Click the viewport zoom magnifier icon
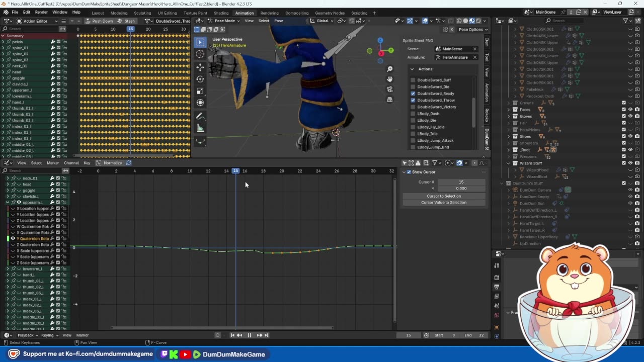This screenshot has height=362, width=644. (x=389, y=69)
